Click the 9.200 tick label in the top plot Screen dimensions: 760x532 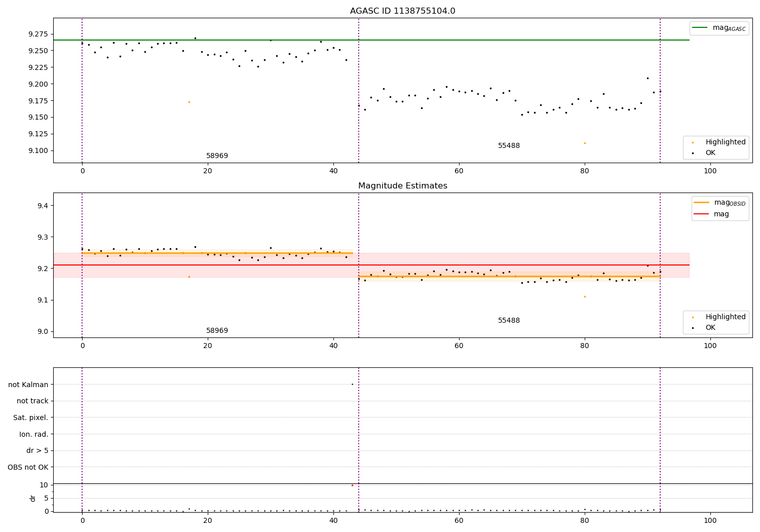(x=39, y=84)
